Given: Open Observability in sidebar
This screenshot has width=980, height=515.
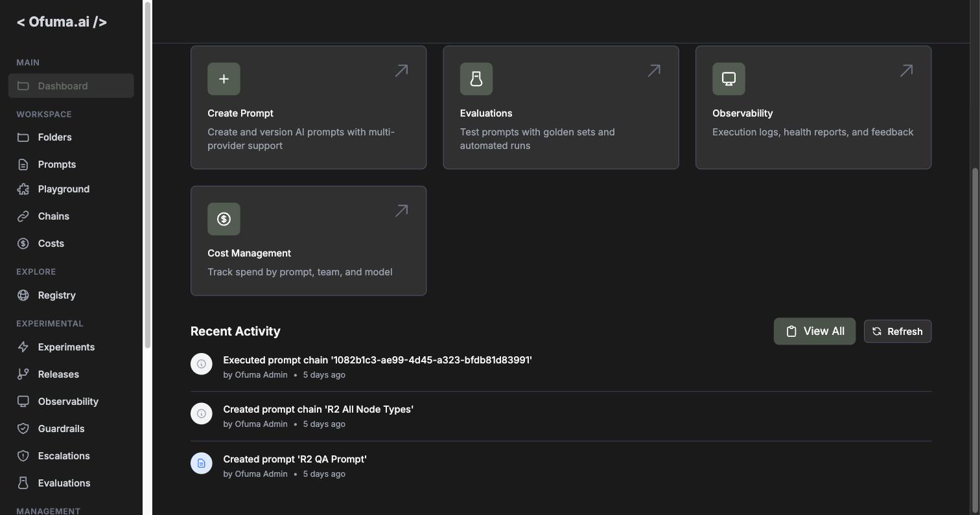Looking at the screenshot, I should tap(71, 402).
